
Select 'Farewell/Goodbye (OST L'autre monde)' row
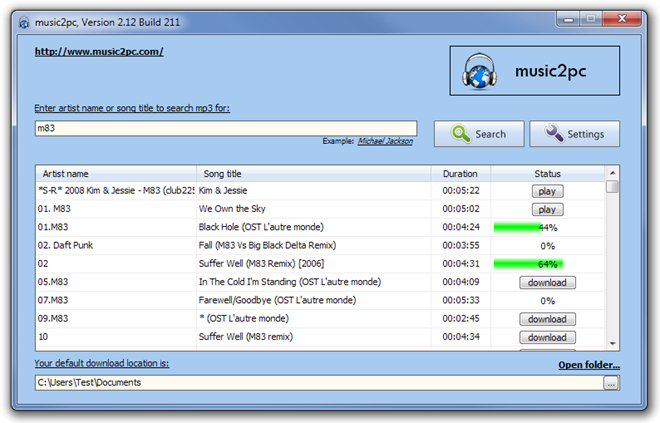(x=320, y=300)
